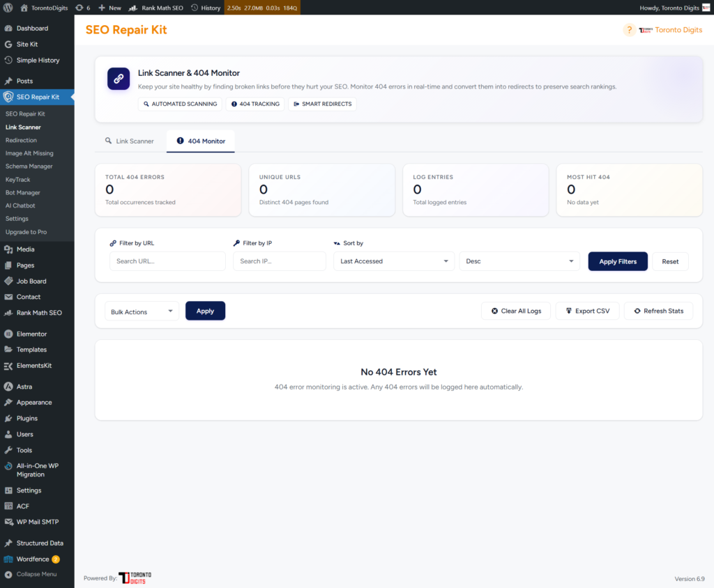Click the updates icon showing 6
The width and height of the screenshot is (714, 588).
[x=79, y=8]
